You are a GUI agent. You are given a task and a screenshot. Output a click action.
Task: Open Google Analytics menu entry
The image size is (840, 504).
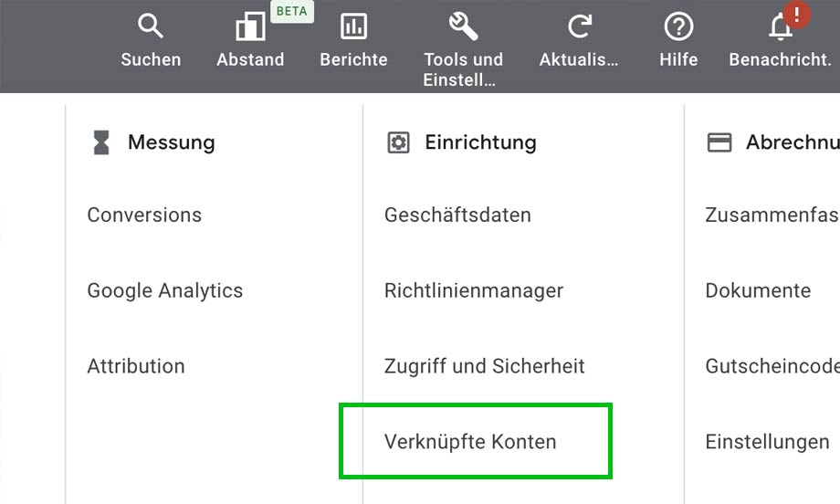point(165,291)
